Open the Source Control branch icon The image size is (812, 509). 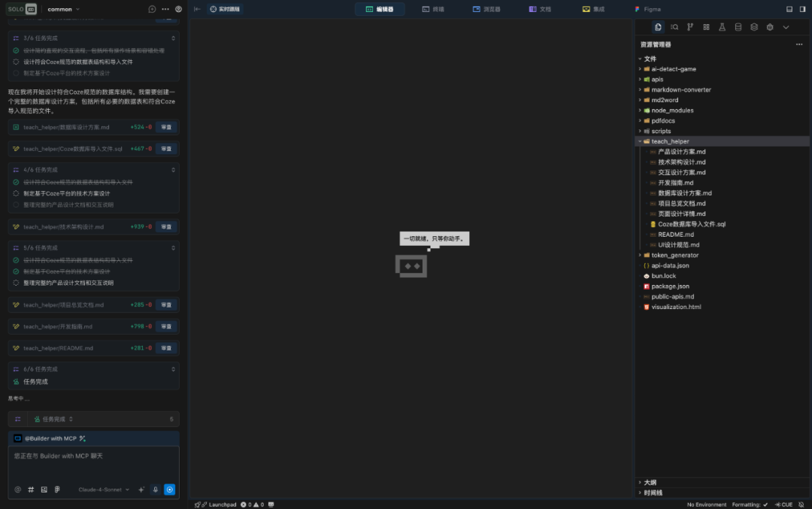coord(690,27)
